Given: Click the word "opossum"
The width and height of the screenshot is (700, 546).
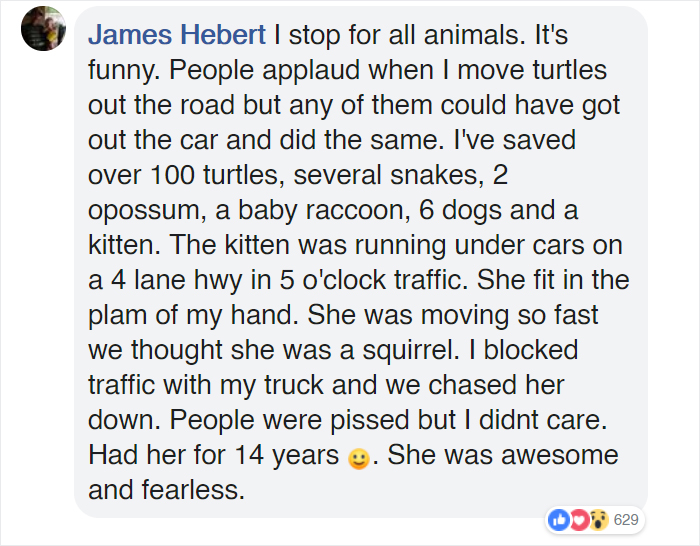Looking at the screenshot, I should (x=143, y=211).
